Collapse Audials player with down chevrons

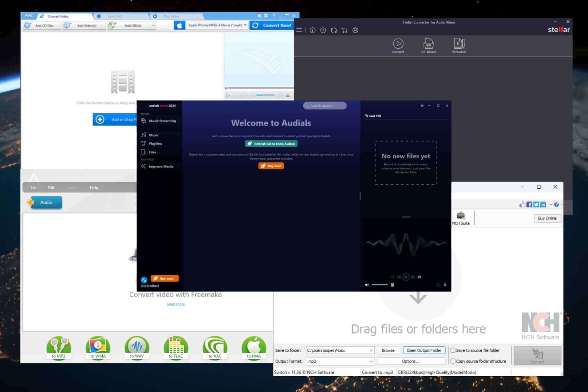tap(445, 285)
